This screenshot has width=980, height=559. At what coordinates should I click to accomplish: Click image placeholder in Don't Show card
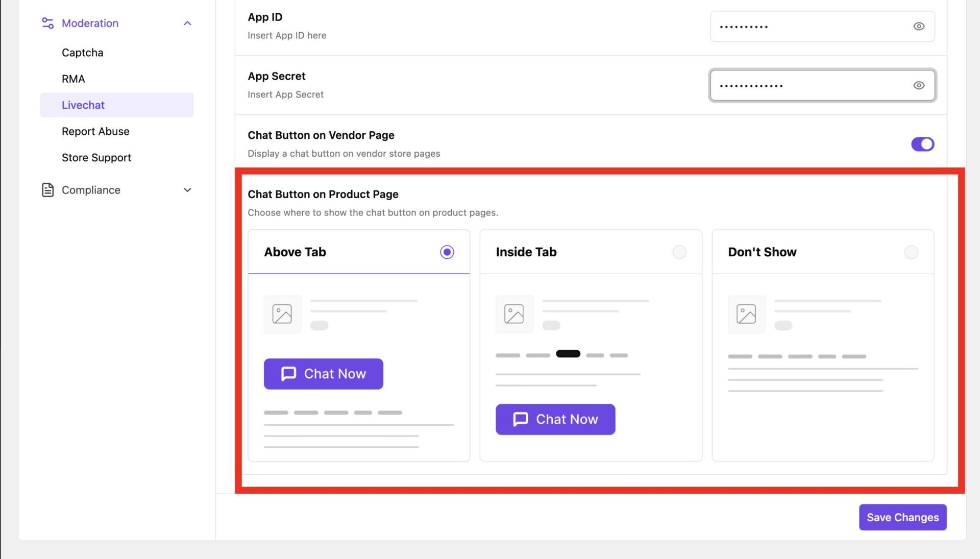(746, 314)
